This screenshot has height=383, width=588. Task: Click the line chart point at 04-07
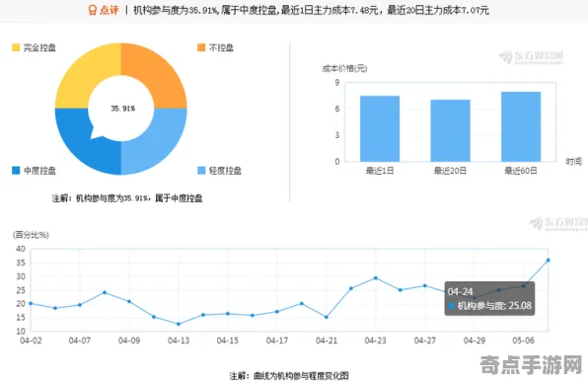click(x=80, y=305)
